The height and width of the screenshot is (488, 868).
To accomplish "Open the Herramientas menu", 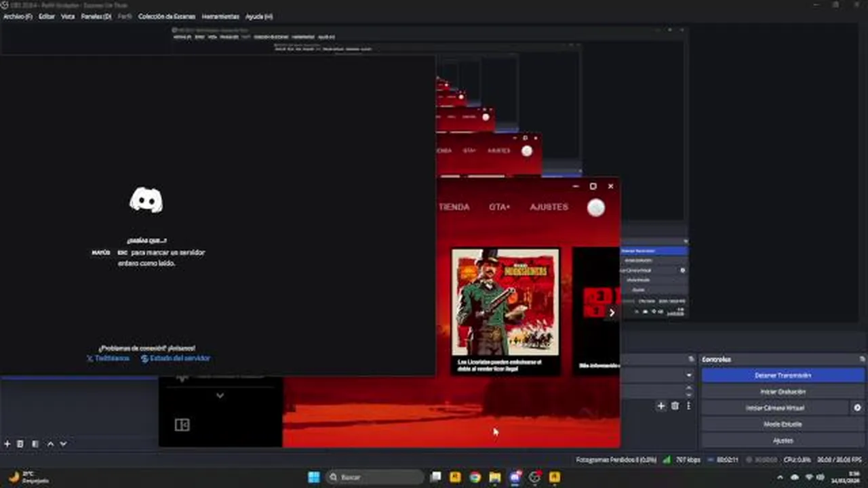I will click(220, 16).
